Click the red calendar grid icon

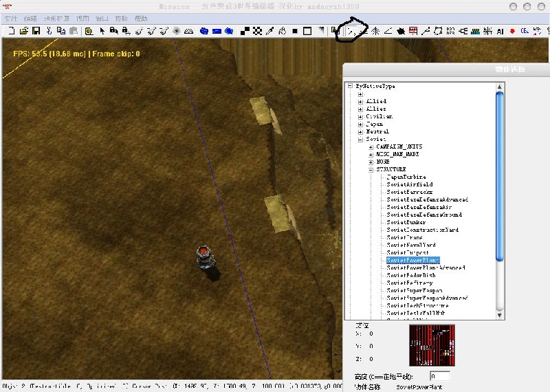[x=413, y=31]
